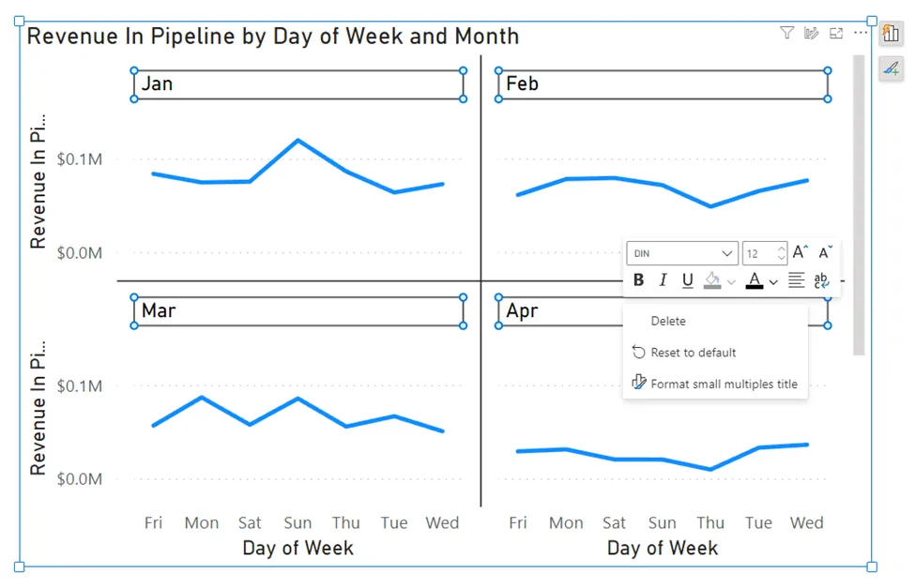Decrease font size with smaller A icon
Viewport: 915px width, 588px height.
point(825,252)
